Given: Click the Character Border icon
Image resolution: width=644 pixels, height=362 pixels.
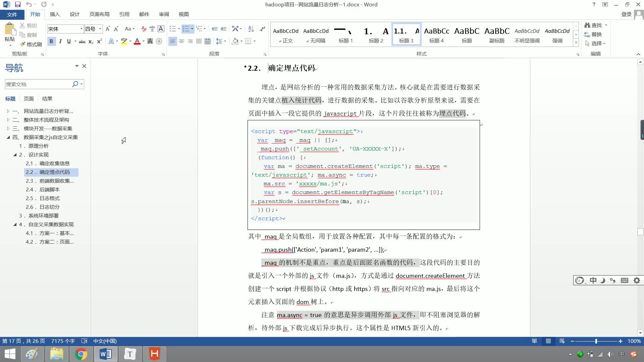Looking at the screenshot, I should (x=161, y=29).
